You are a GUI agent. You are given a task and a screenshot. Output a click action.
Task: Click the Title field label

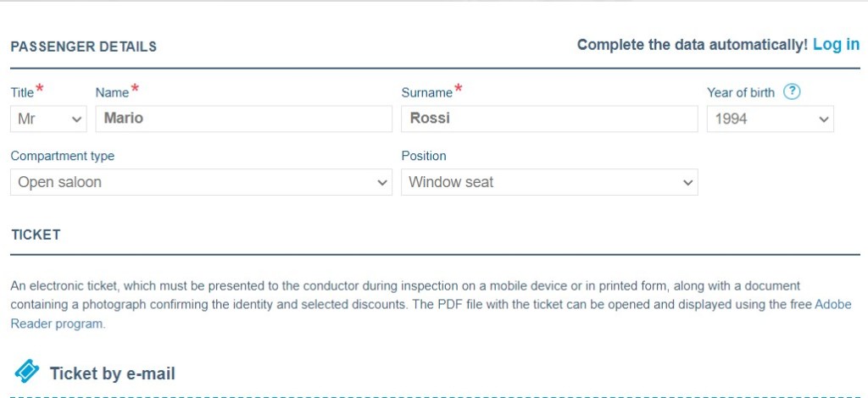[x=22, y=93]
